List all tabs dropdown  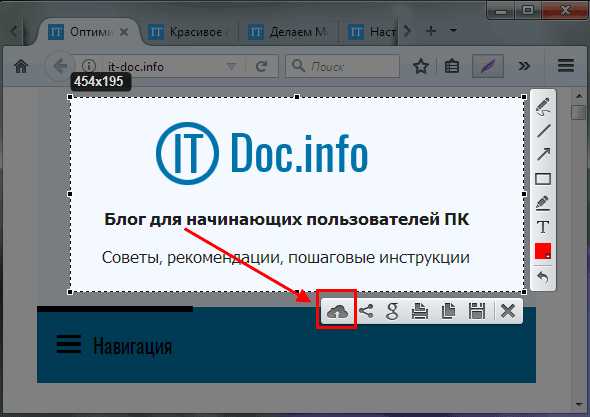pyautogui.click(x=453, y=30)
